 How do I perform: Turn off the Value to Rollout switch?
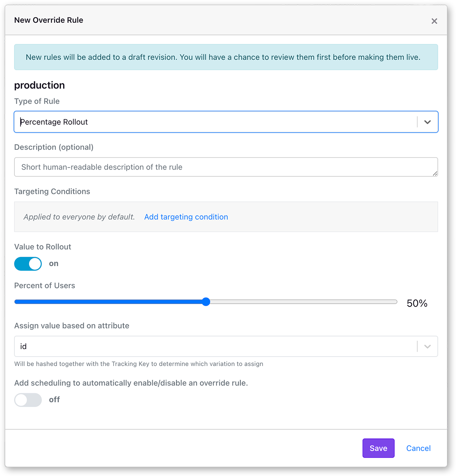click(28, 263)
